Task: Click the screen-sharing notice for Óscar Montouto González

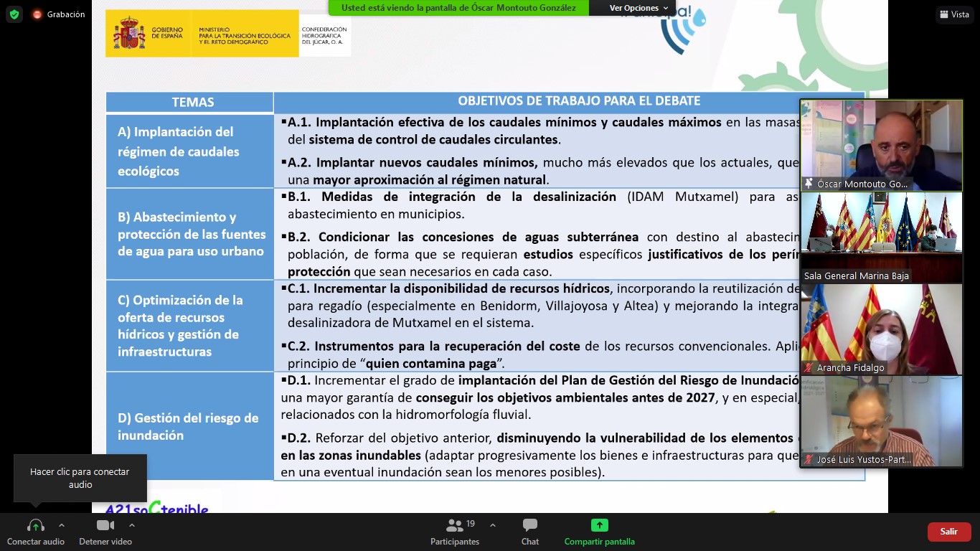Action: [458, 8]
